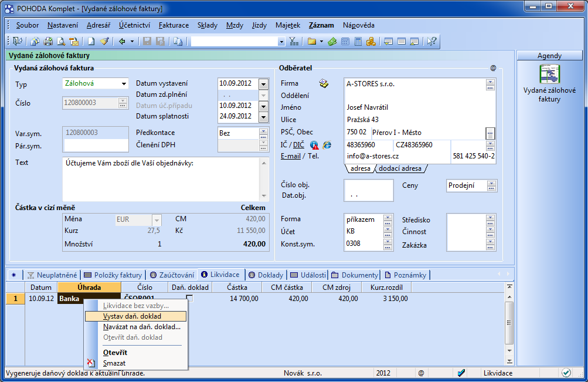The width and height of the screenshot is (588, 382).
Task: Click the Vydané zálohové faktury agenda icon
Action: tap(549, 74)
